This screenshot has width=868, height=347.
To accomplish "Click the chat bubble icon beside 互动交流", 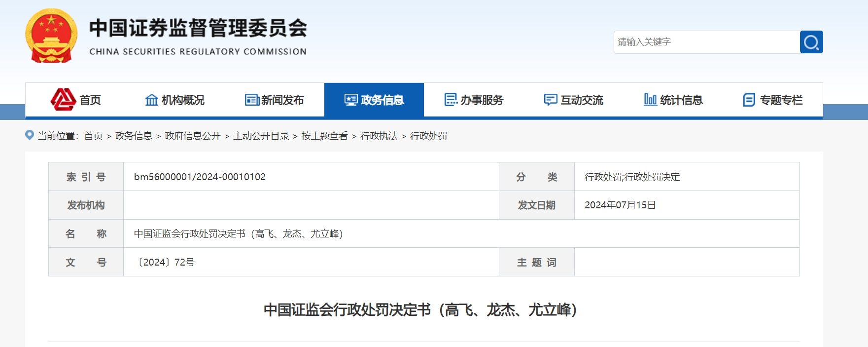I will pos(551,100).
